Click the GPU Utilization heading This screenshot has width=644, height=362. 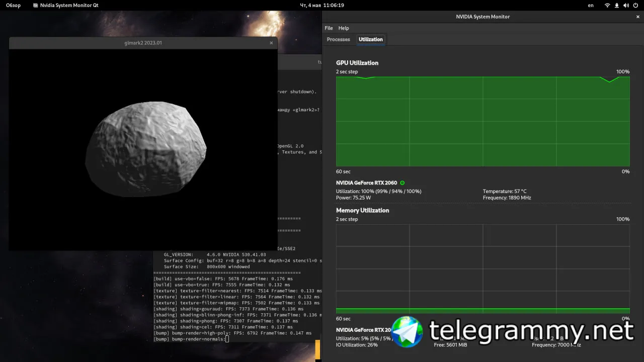click(x=357, y=63)
